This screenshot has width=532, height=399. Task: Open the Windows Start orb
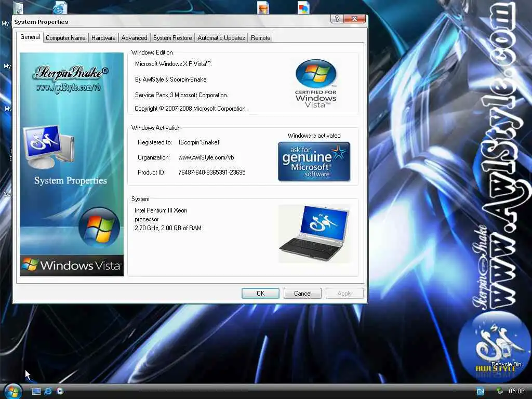(x=12, y=391)
